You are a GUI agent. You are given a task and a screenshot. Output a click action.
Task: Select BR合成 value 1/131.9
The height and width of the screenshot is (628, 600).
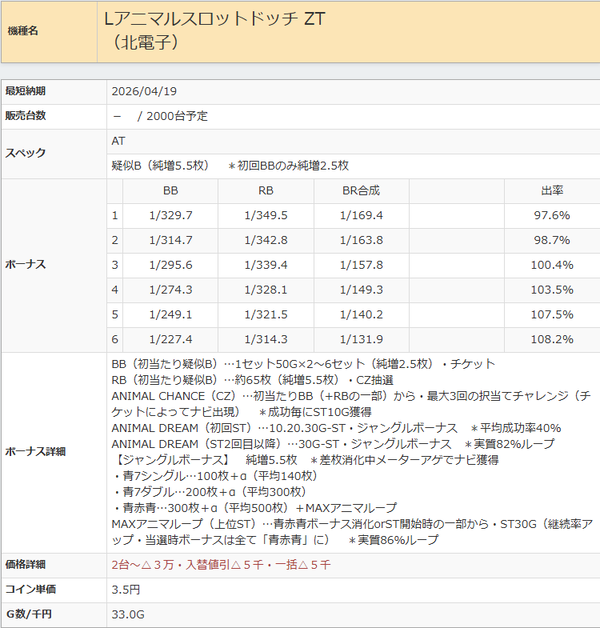[361, 340]
